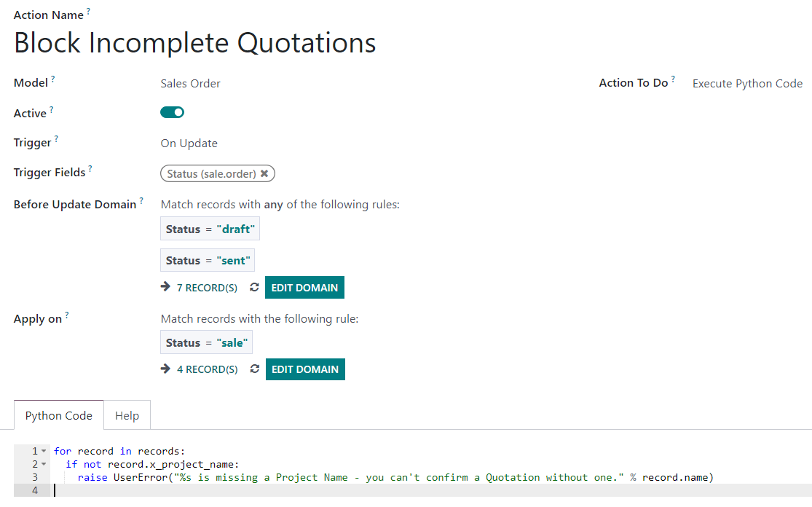Screen dimensions: 812x507
Task: Remove the Status (sale.order) trigger field tag
Action: click(x=264, y=174)
